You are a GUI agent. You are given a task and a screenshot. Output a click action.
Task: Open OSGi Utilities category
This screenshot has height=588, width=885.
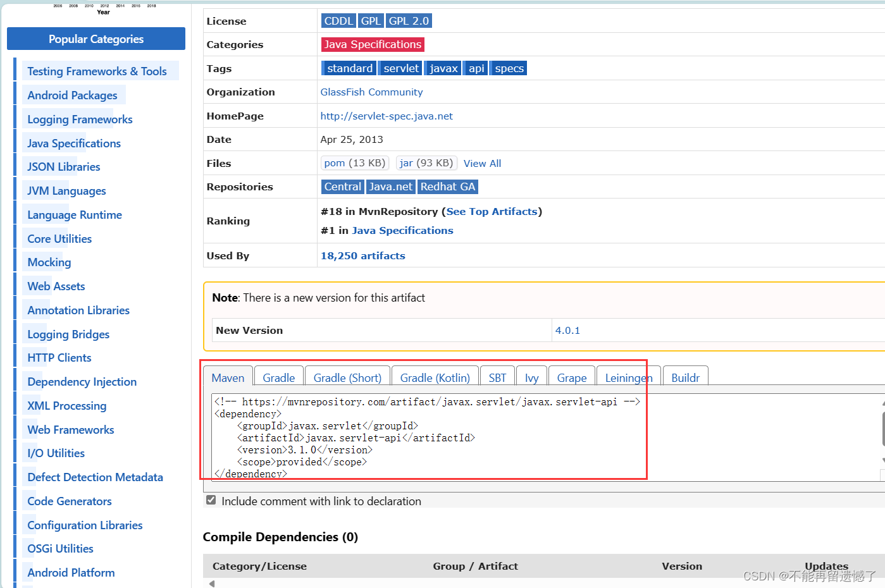(61, 548)
